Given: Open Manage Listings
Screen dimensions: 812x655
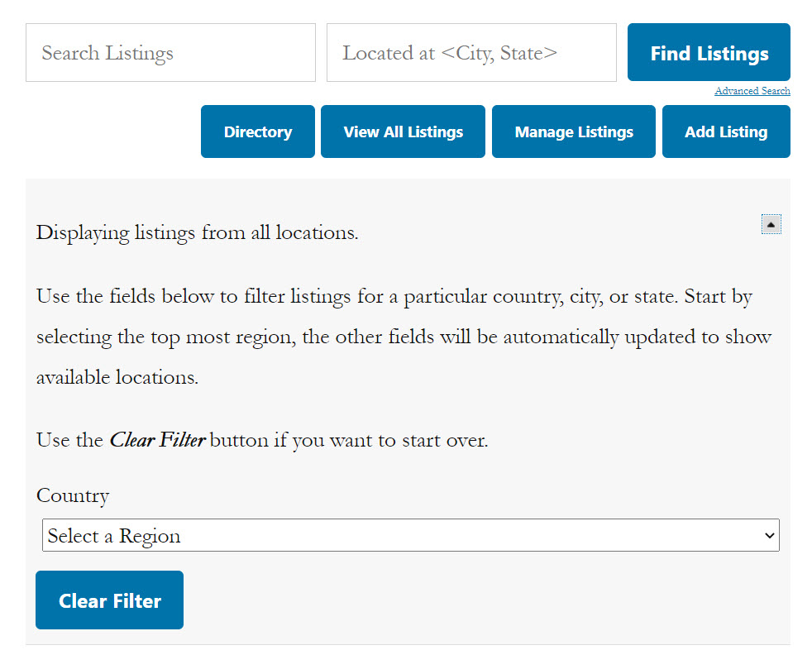Looking at the screenshot, I should click(574, 131).
